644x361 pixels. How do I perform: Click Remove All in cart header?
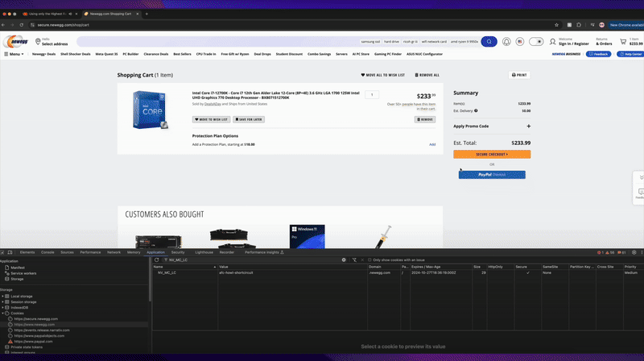[427, 75]
